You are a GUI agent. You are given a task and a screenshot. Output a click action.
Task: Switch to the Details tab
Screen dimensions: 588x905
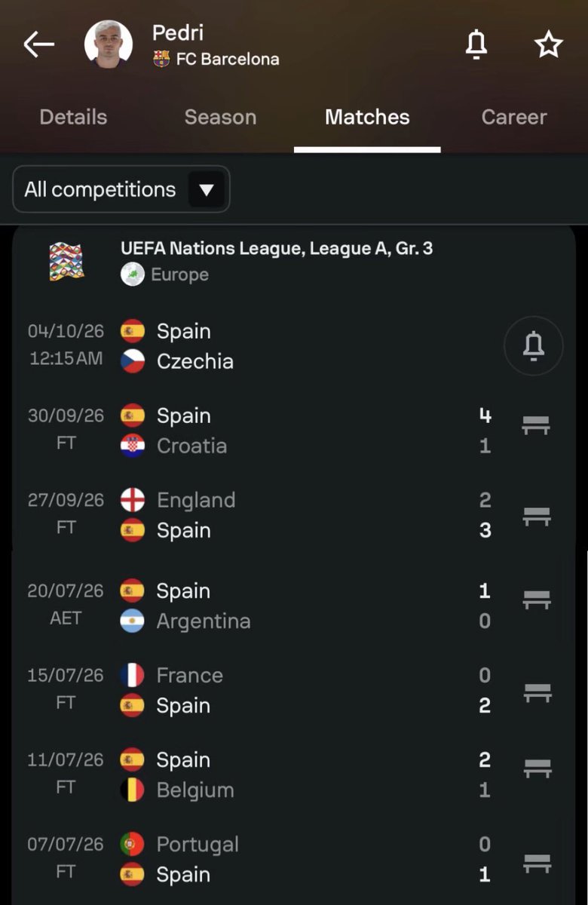tap(73, 117)
